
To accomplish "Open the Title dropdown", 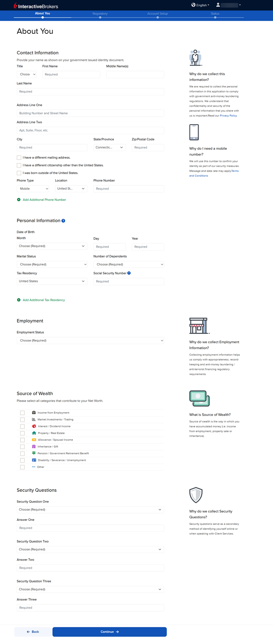I will click(26, 74).
